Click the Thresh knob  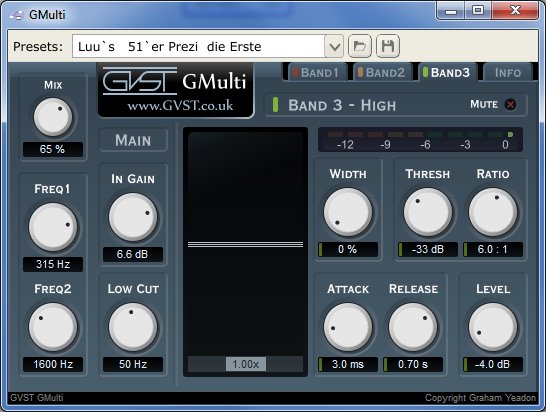click(x=428, y=212)
